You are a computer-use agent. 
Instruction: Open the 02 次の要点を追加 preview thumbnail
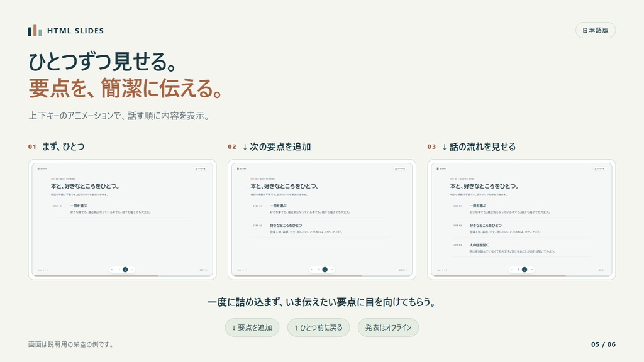pyautogui.click(x=322, y=219)
